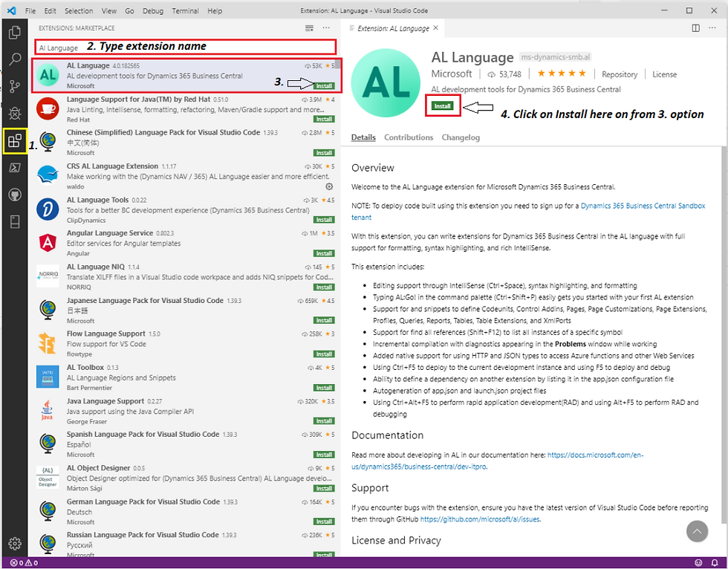Open the GitHub icon in activity bar

coord(15,195)
